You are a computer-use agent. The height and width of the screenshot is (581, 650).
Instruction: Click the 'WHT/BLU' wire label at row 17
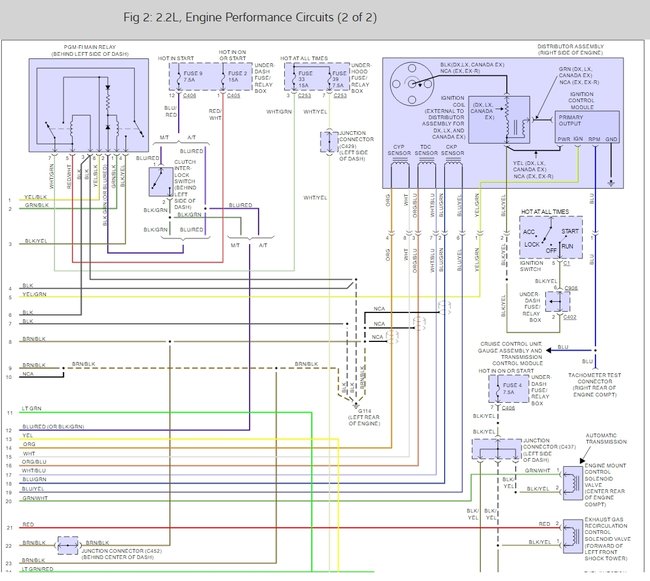point(34,471)
